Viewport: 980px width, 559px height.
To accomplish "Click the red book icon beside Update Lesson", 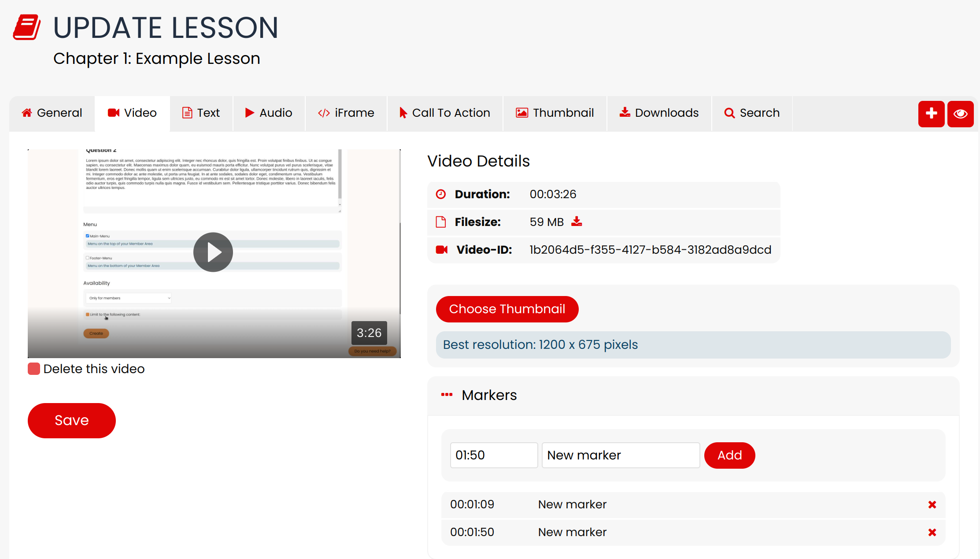I will 27,27.
